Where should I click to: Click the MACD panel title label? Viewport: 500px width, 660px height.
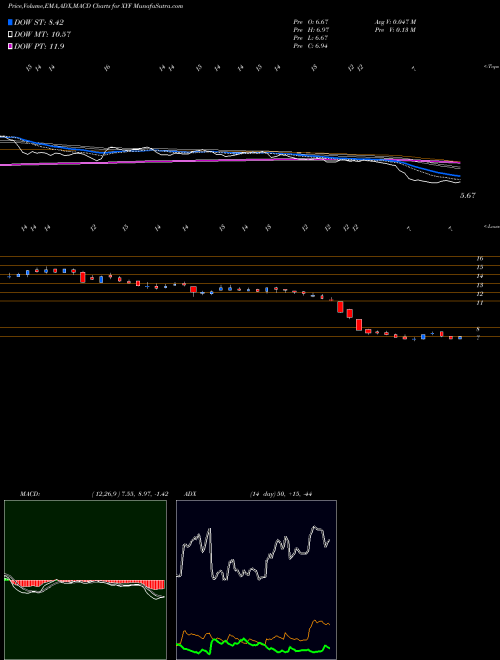[29, 494]
